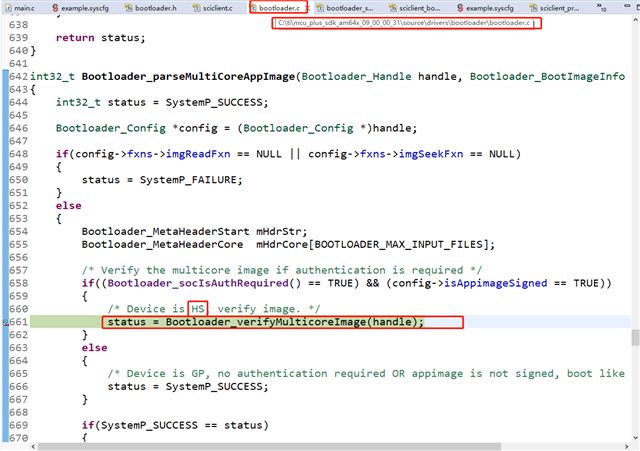Image resolution: width=640 pixels, height=451 pixels.
Task: Click line number 642 in the gutter
Action: point(18,76)
